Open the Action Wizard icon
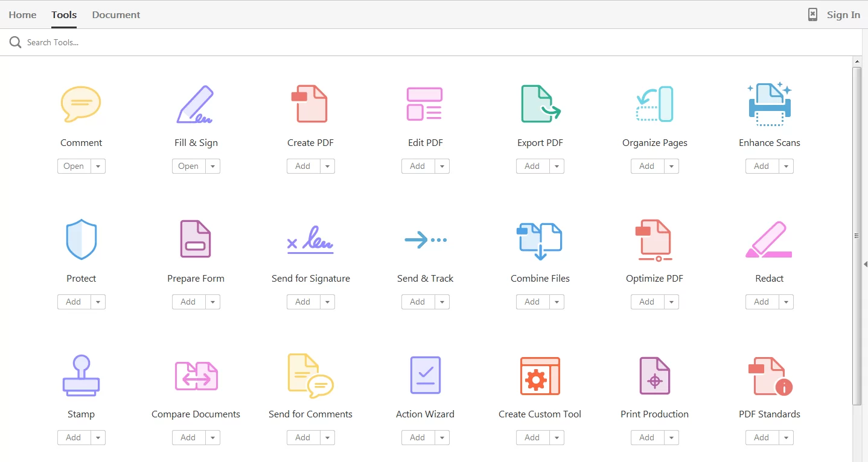 [425, 375]
